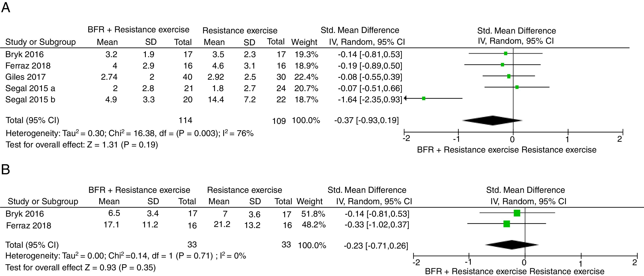The height and width of the screenshot is (276, 644).
Task: Click the "Test for overall effect: Z = 1.31" text
Action: tap(82, 145)
